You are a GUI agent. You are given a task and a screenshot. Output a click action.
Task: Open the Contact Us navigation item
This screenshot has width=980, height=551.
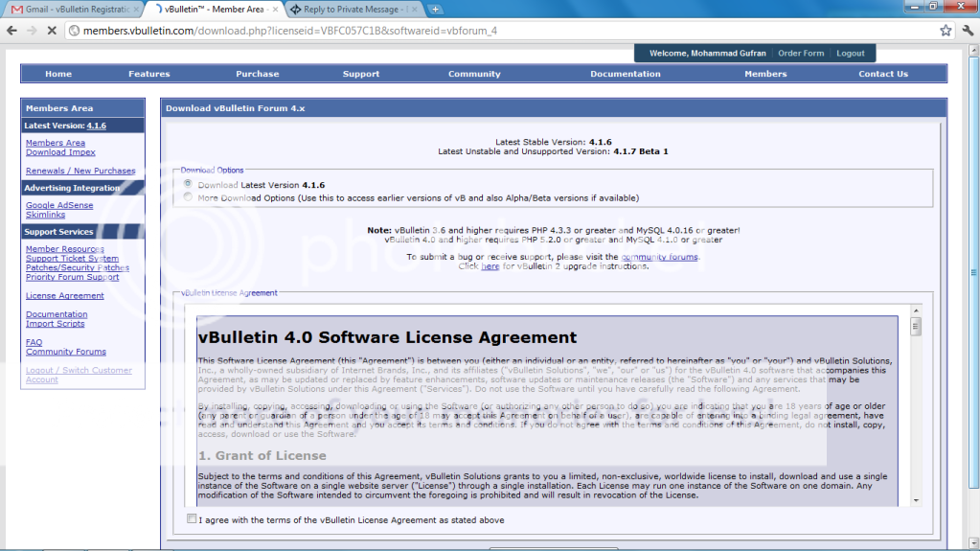pyautogui.click(x=883, y=74)
